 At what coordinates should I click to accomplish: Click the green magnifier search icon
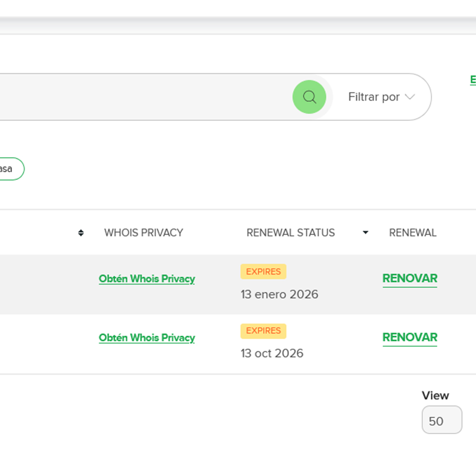(309, 97)
